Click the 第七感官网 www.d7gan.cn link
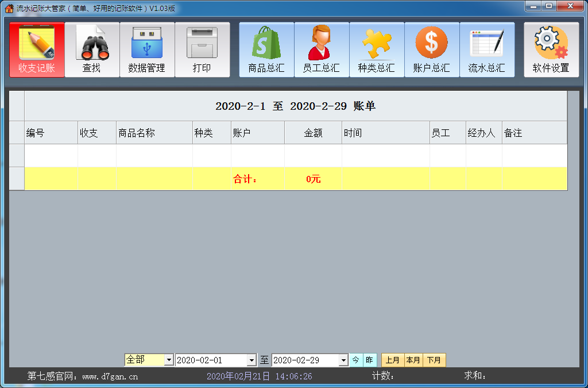The image size is (588, 388). pyautogui.click(x=83, y=376)
